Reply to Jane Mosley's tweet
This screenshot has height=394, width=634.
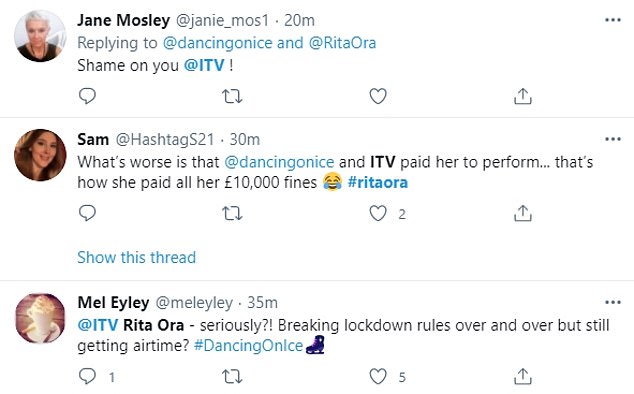[x=87, y=96]
